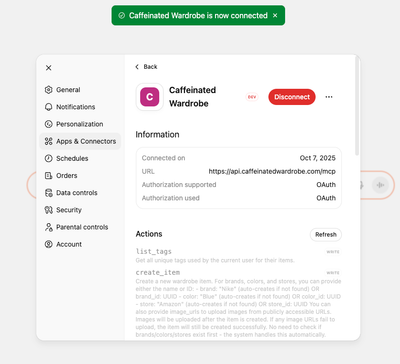Click the Back arrow icon
The width and height of the screenshot is (400, 364).
click(x=137, y=67)
